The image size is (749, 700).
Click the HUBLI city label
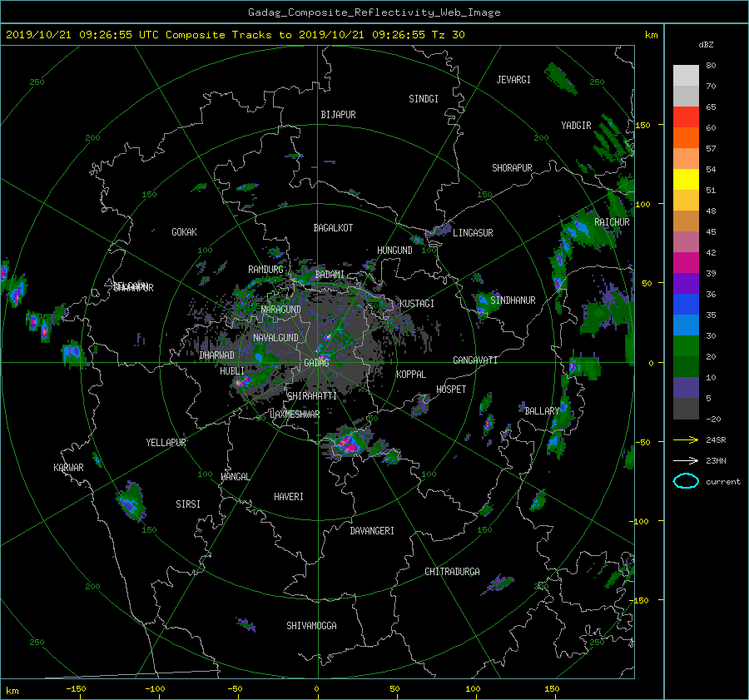pos(232,370)
